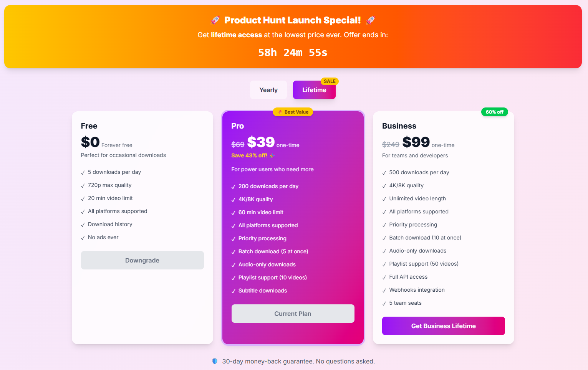
Task: Switch to Yearly billing
Action: tap(268, 89)
